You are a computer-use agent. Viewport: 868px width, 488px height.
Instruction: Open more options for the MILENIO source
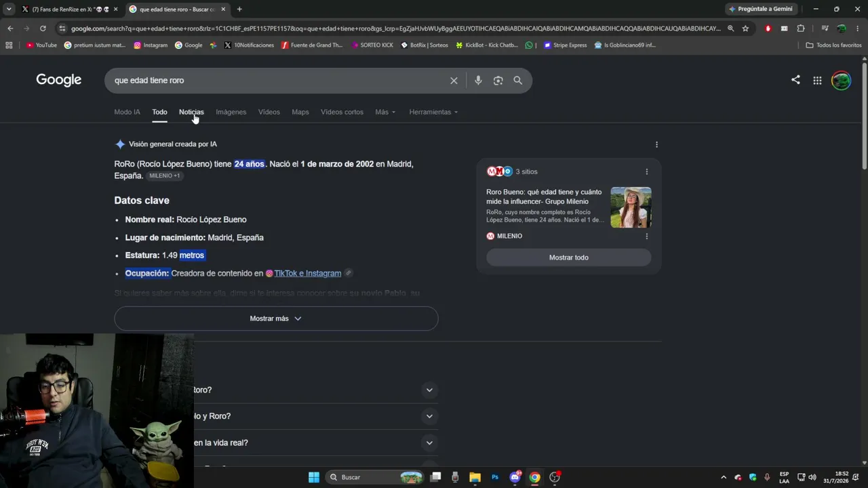pyautogui.click(x=646, y=236)
